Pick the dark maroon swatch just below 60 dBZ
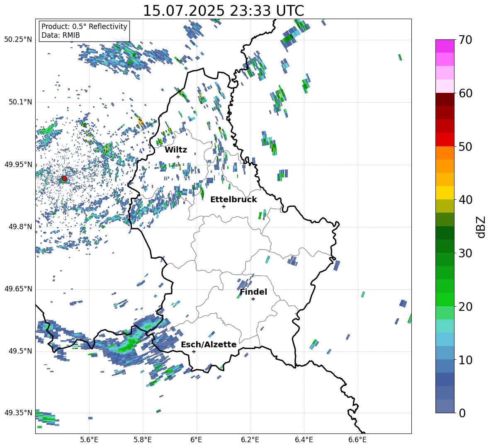Image resolution: width=491 pixels, height=448 pixels. [445, 99]
